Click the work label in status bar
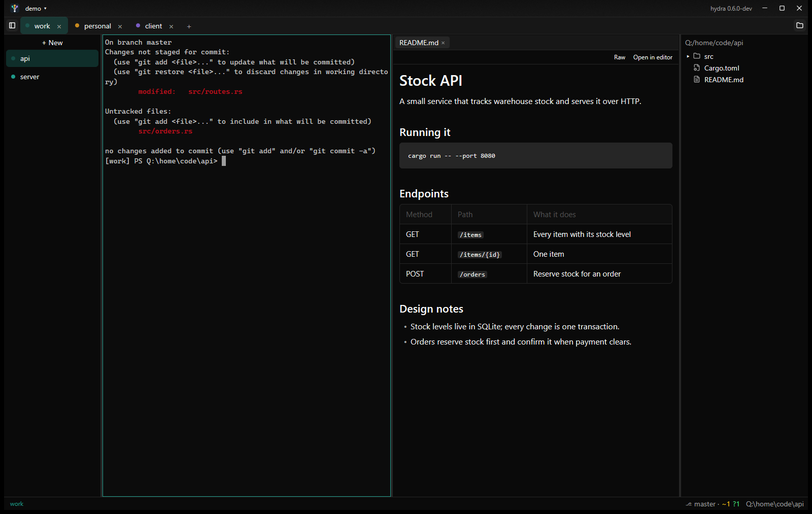 click(x=17, y=504)
